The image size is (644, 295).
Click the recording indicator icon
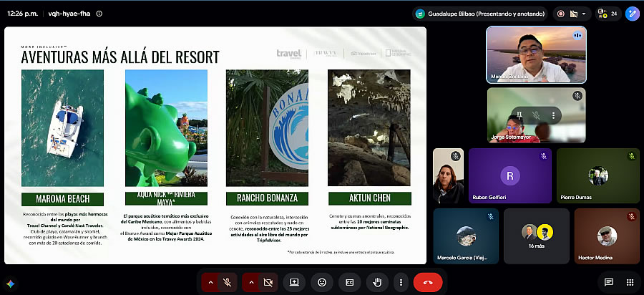(560, 14)
